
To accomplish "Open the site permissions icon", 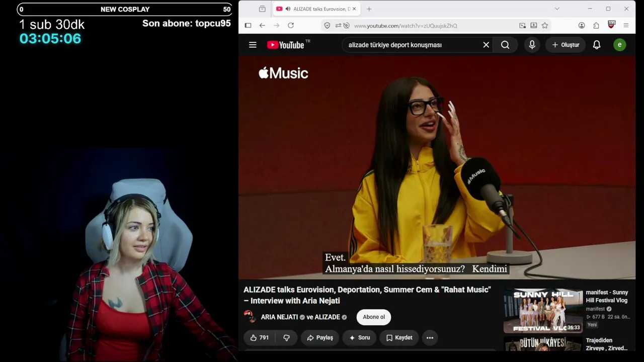I will (x=338, y=26).
